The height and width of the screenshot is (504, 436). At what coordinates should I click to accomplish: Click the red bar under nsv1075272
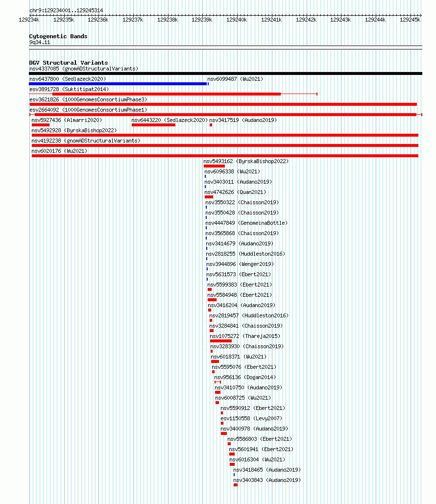[x=221, y=341]
